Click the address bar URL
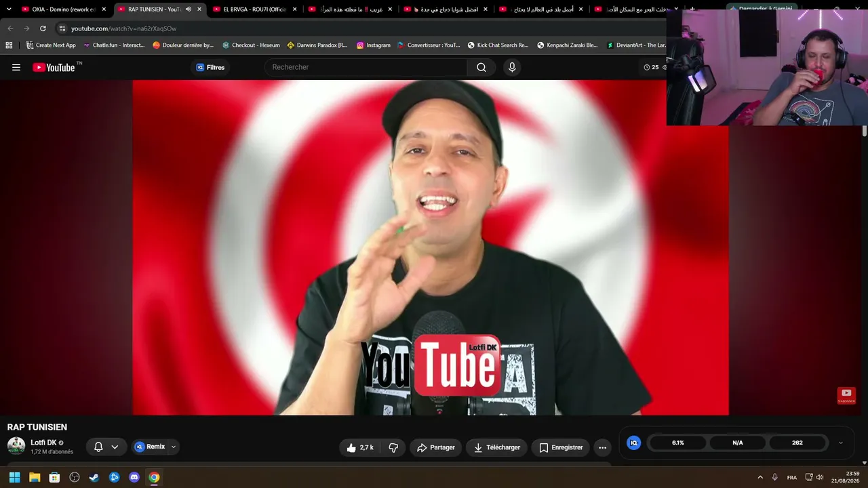Viewport: 868px width, 488px height. pos(123,28)
